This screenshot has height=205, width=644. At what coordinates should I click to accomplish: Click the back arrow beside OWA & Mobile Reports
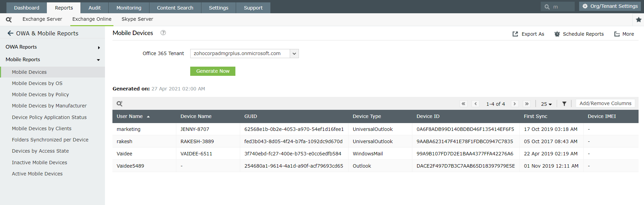[10, 33]
